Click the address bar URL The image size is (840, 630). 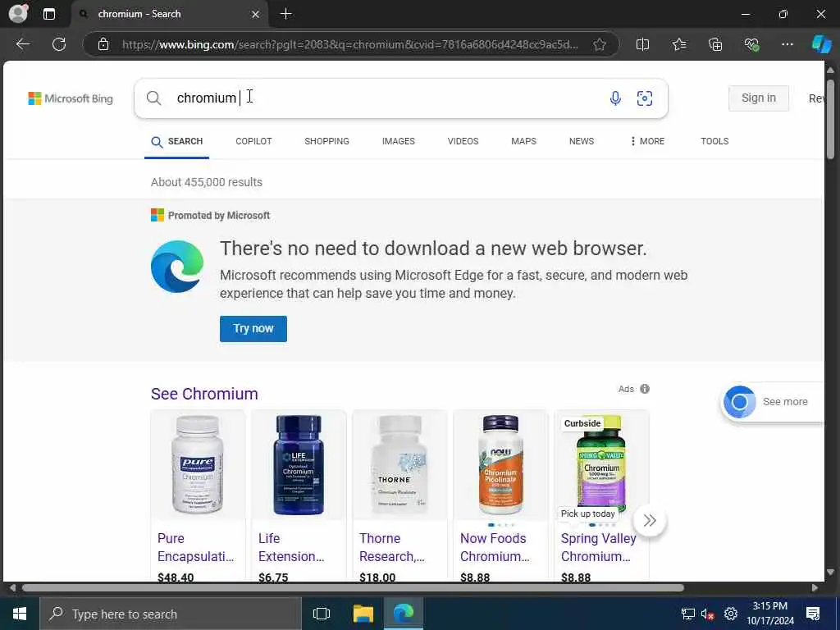pos(349,44)
